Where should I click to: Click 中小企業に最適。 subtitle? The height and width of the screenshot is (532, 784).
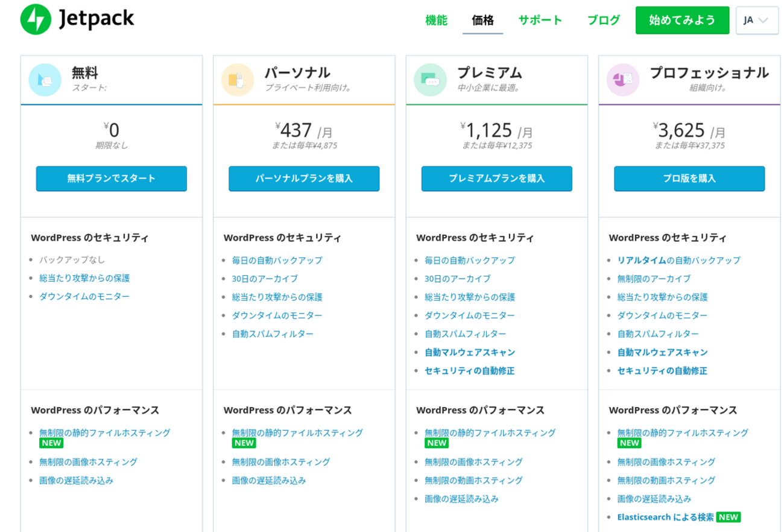click(488, 87)
